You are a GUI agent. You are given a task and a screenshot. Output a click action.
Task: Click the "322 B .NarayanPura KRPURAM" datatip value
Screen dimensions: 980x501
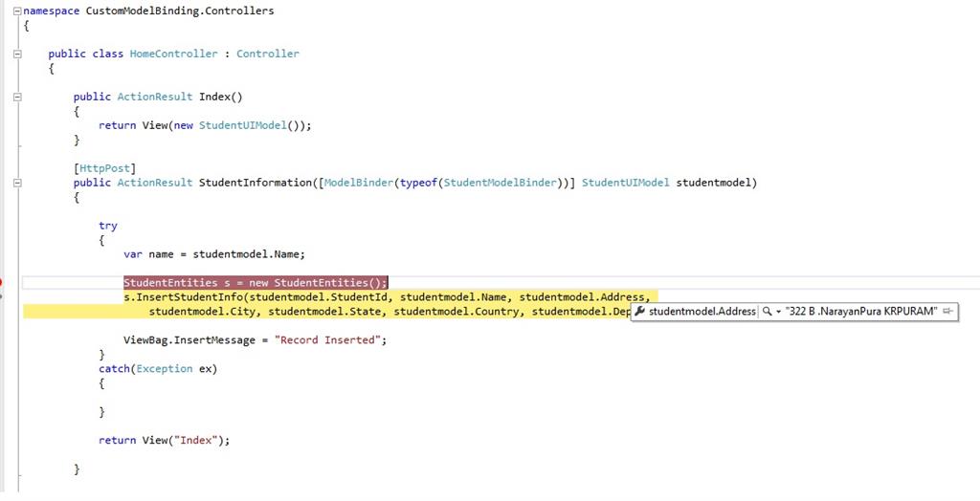862,311
